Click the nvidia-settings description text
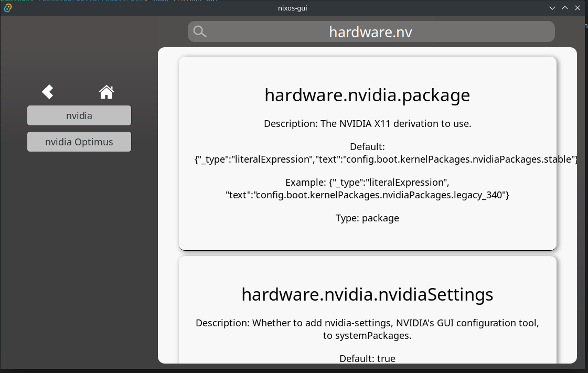This screenshot has height=373, width=588. pyautogui.click(x=367, y=329)
